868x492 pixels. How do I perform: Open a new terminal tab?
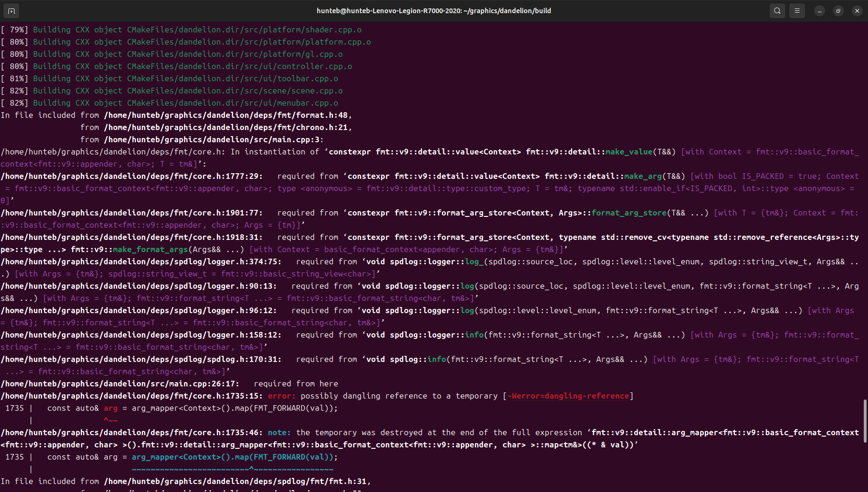pos(11,11)
